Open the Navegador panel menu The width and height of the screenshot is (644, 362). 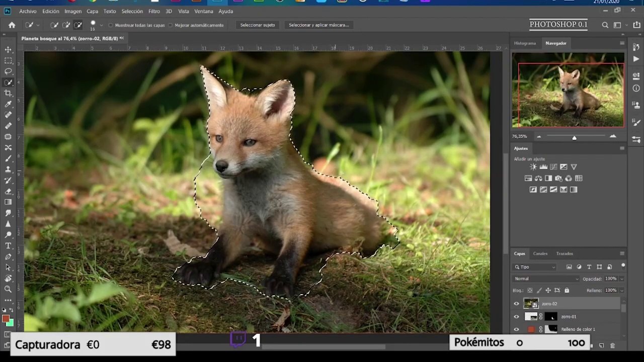tap(622, 43)
